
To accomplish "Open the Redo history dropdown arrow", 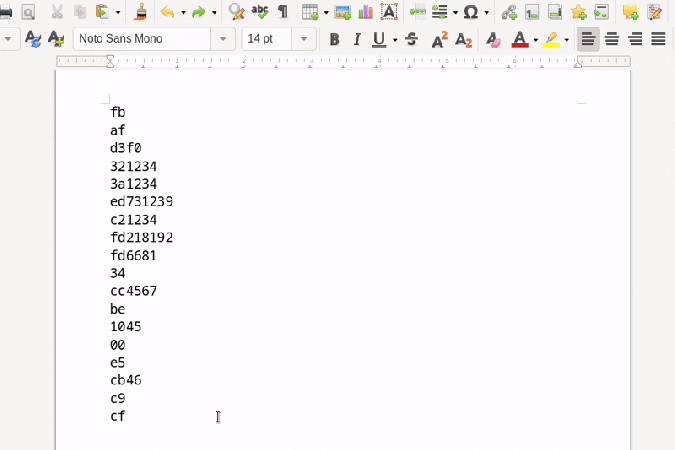I will tap(214, 13).
